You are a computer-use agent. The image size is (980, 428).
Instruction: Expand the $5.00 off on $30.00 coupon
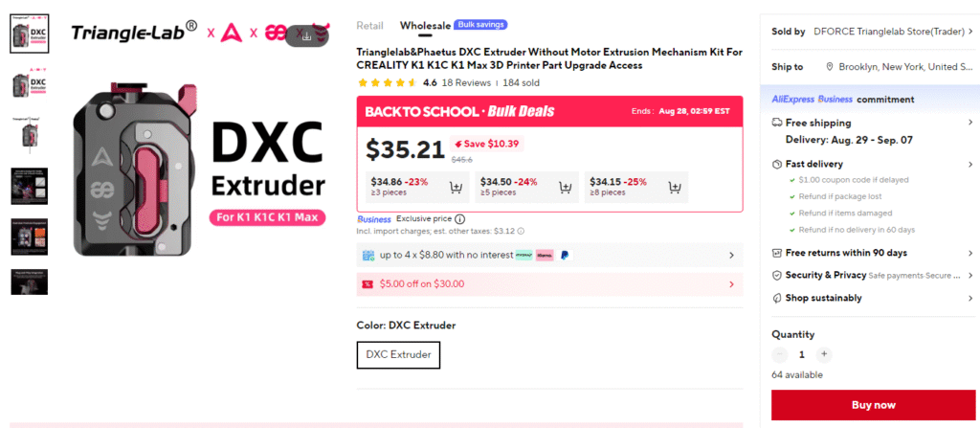pyautogui.click(x=549, y=284)
